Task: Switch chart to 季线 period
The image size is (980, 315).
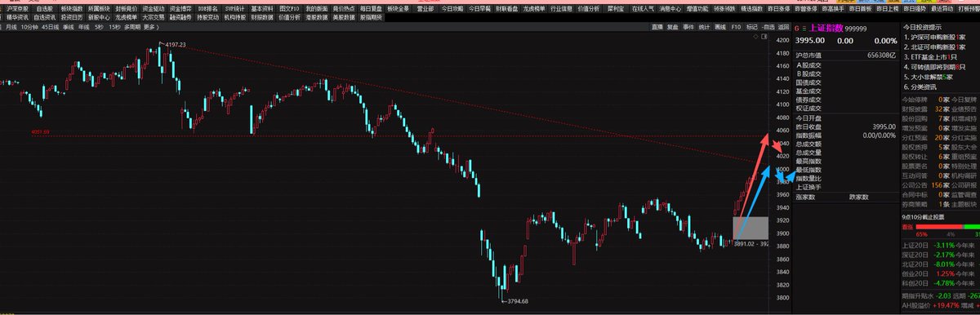Action: [x=69, y=27]
